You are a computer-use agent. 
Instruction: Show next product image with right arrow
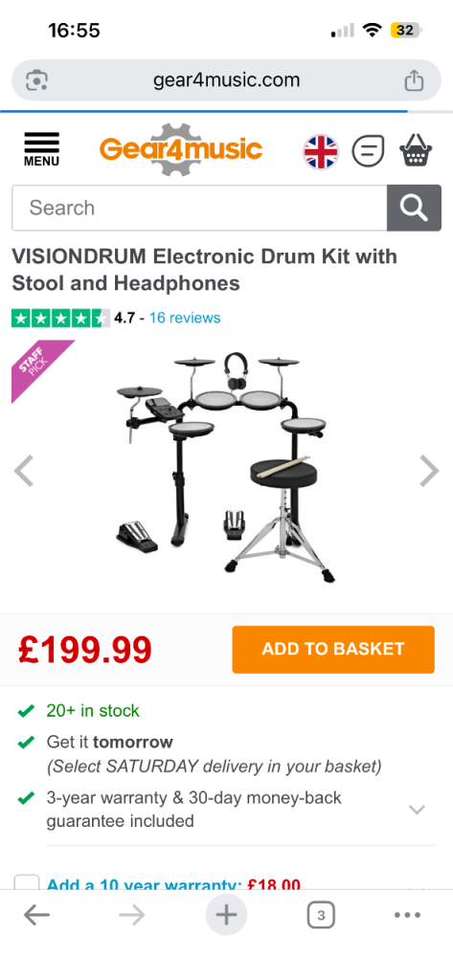[x=429, y=471]
